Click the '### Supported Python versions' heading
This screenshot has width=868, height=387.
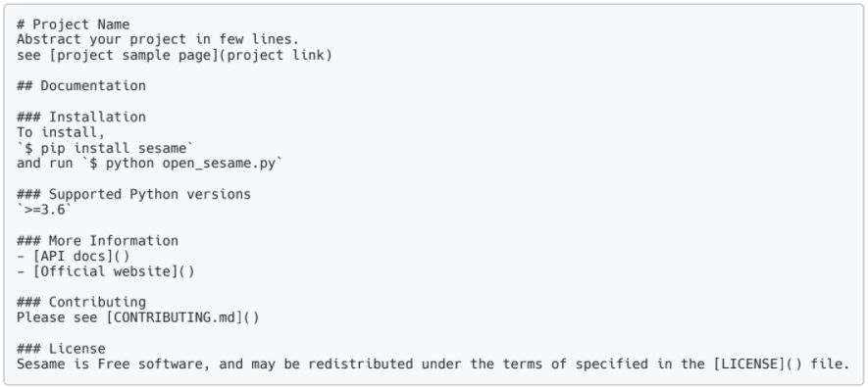134,194
